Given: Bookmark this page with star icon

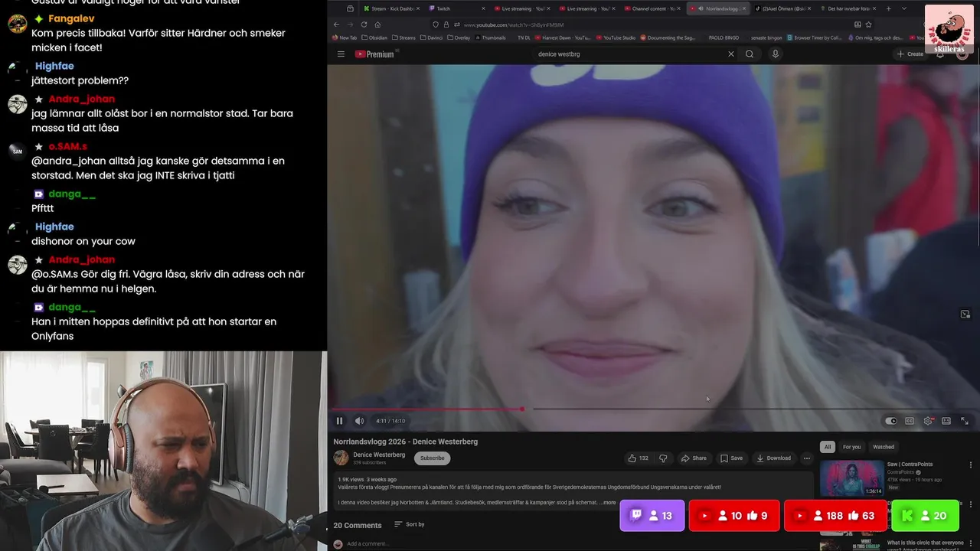Looking at the screenshot, I should [868, 24].
